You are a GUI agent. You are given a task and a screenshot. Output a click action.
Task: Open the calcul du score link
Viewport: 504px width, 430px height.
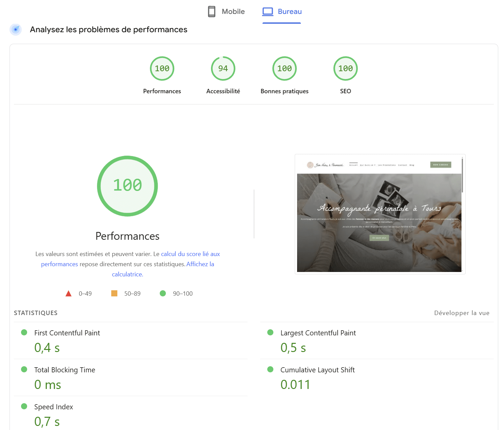(190, 254)
